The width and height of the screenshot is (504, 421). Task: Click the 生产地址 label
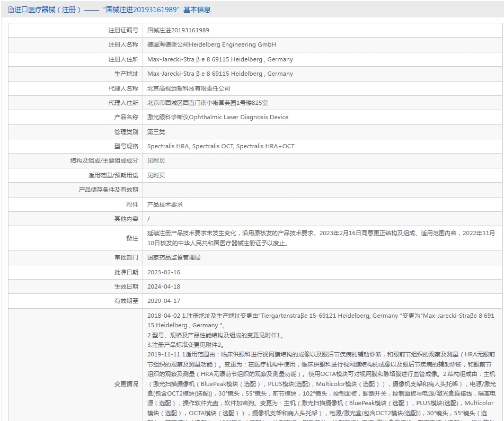click(126, 74)
